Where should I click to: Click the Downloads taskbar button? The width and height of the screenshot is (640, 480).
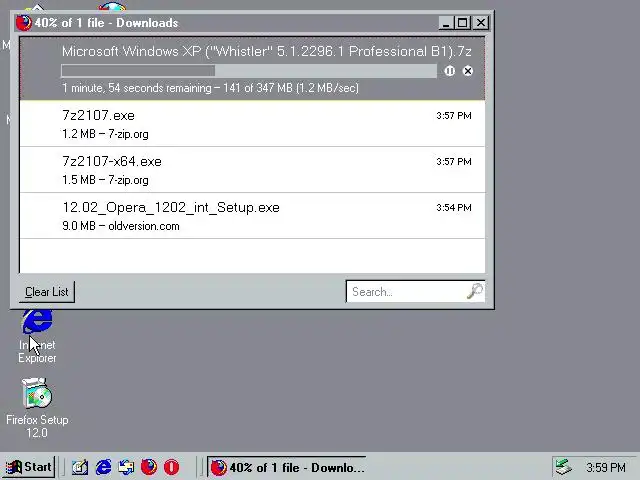coord(287,467)
